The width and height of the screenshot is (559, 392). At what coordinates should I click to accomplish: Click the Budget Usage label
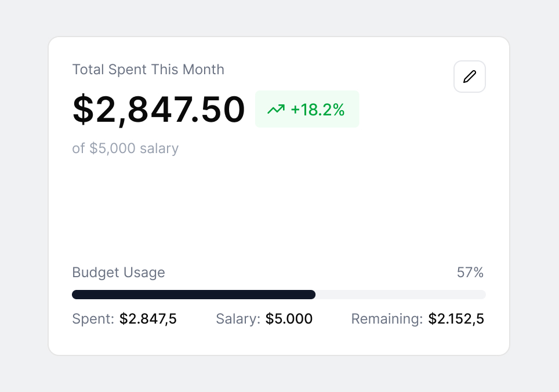(119, 273)
